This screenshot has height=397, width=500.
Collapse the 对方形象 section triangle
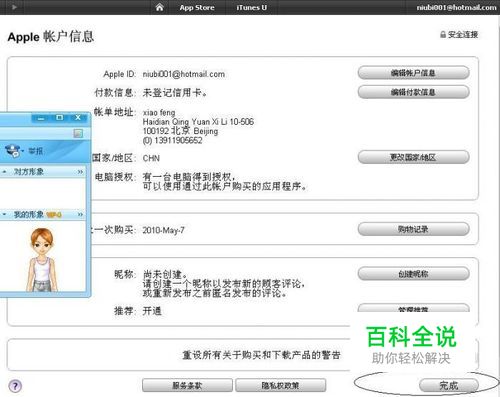coord(4,172)
